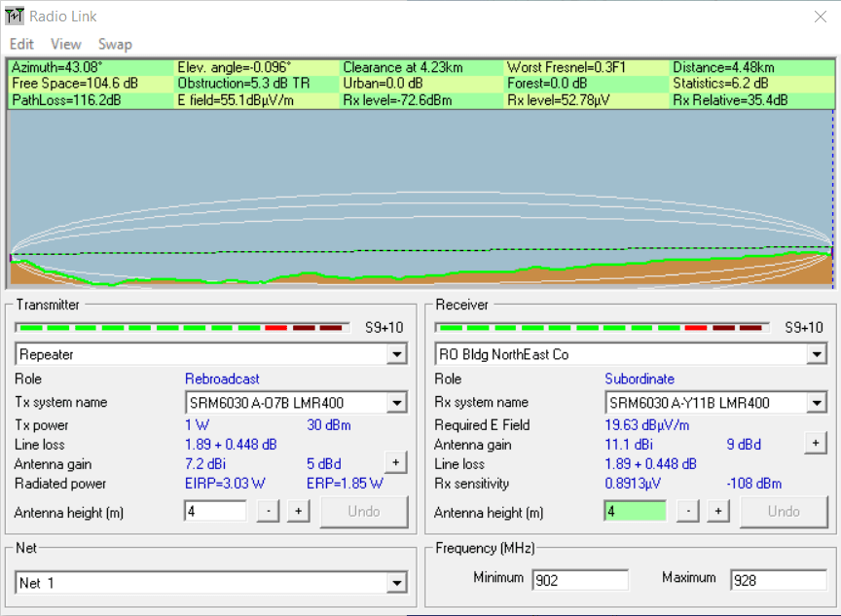Click the transmitter Undo button

[x=364, y=511]
